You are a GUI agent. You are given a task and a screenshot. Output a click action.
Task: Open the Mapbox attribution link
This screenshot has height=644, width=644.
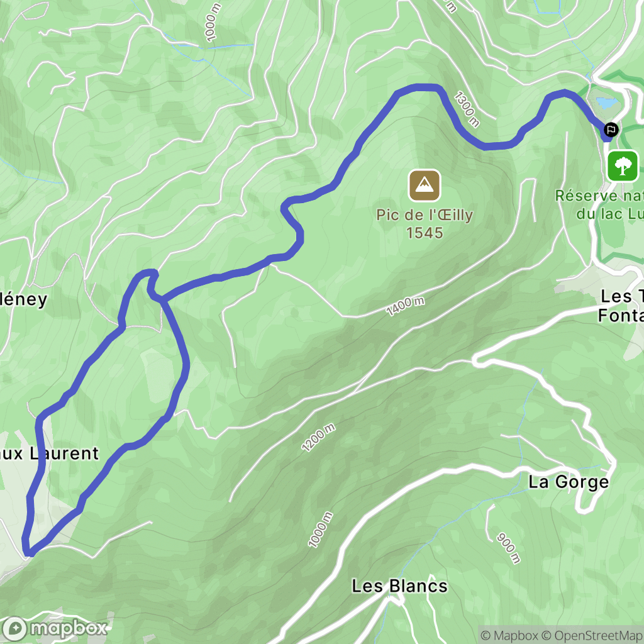[x=513, y=635]
